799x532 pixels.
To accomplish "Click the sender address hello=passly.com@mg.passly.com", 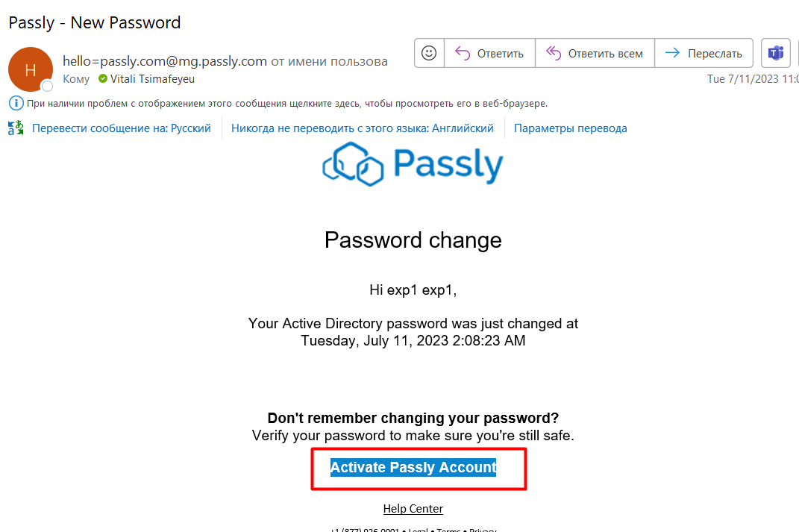I will pos(164,61).
